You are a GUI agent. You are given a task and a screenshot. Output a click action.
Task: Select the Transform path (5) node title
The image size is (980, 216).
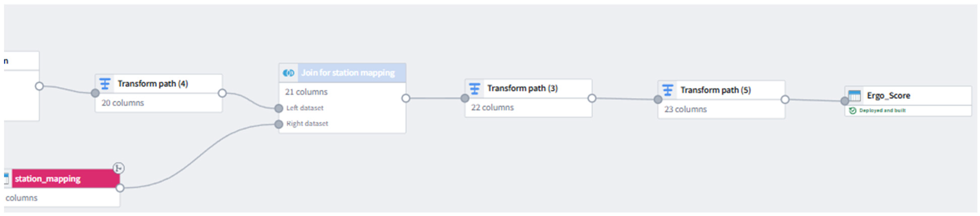(715, 90)
